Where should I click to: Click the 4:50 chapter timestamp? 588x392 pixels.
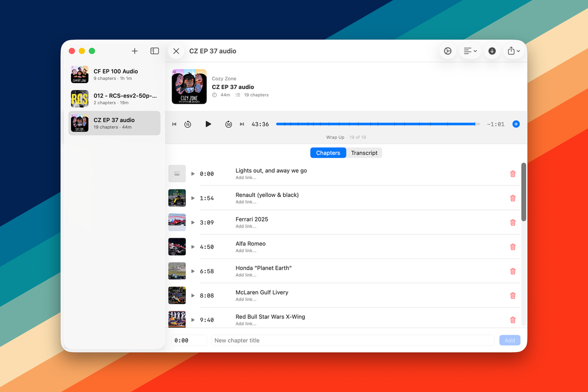pyautogui.click(x=207, y=247)
